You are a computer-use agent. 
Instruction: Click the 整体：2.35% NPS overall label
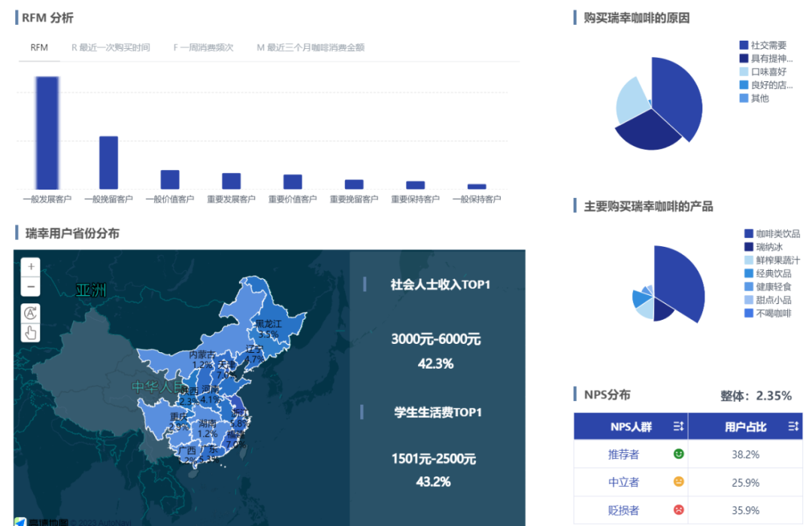click(x=756, y=396)
